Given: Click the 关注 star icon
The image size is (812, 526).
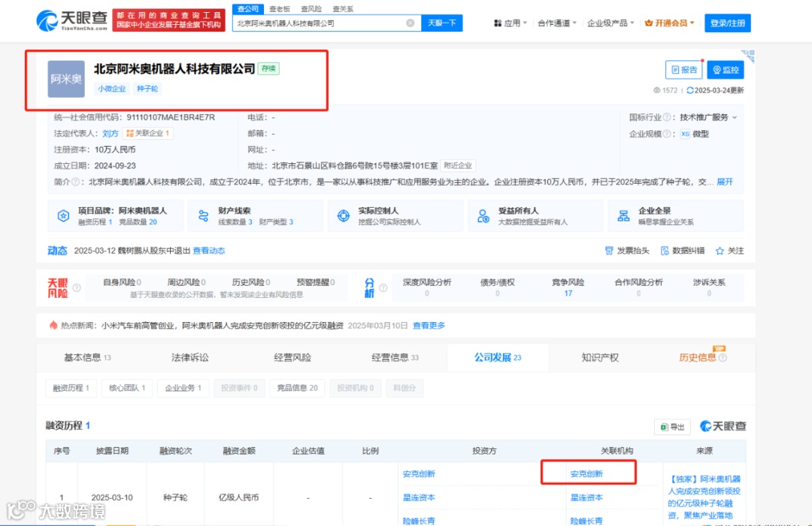Looking at the screenshot, I should coord(720,251).
